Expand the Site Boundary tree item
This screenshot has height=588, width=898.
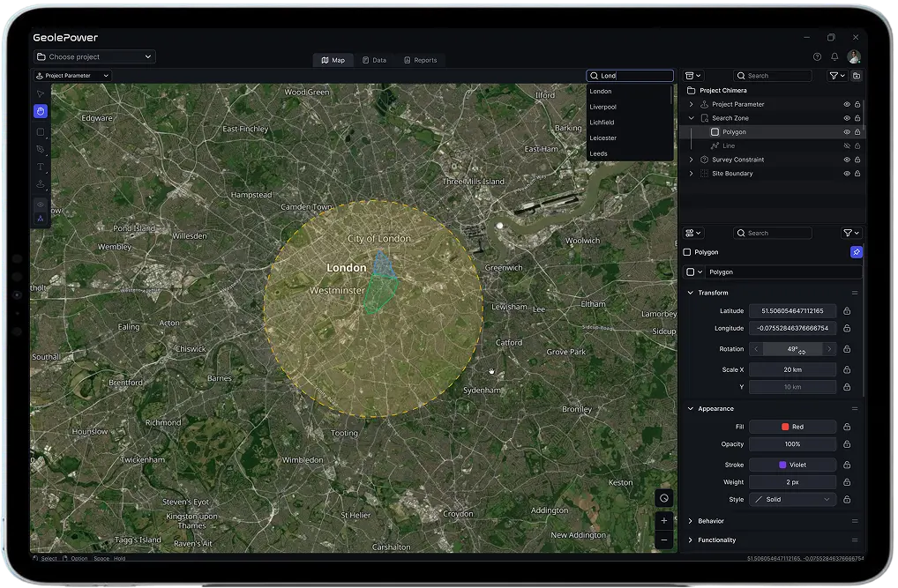[691, 173]
